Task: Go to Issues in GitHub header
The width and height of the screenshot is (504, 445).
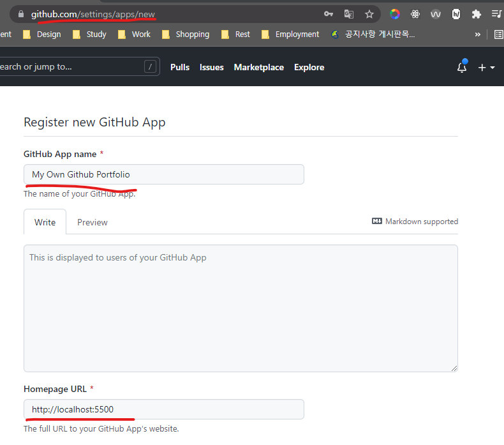Action: (212, 67)
